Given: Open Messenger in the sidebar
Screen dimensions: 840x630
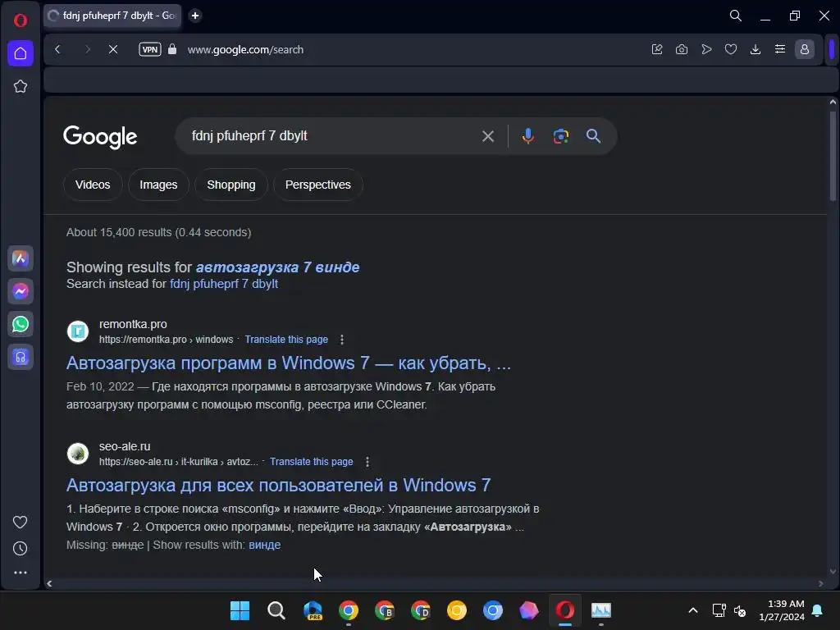Looking at the screenshot, I should (21, 291).
